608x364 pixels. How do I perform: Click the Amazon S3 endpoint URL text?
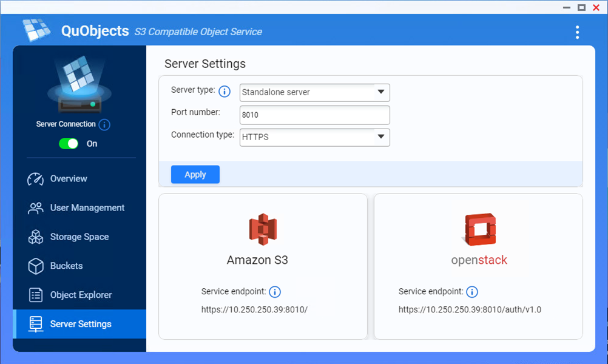coord(254,310)
